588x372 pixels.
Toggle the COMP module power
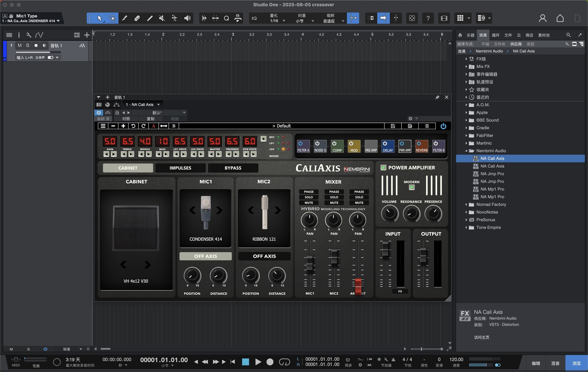pos(334,143)
